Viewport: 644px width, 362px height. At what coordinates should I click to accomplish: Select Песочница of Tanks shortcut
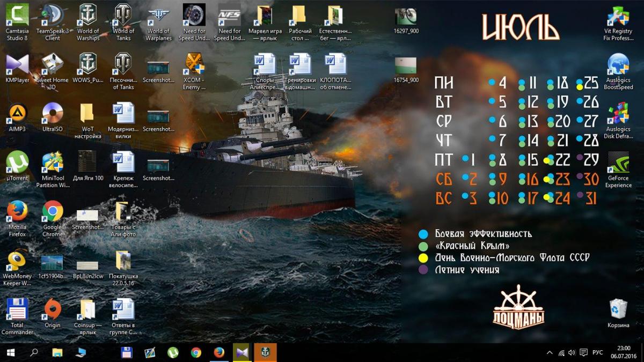pos(123,71)
